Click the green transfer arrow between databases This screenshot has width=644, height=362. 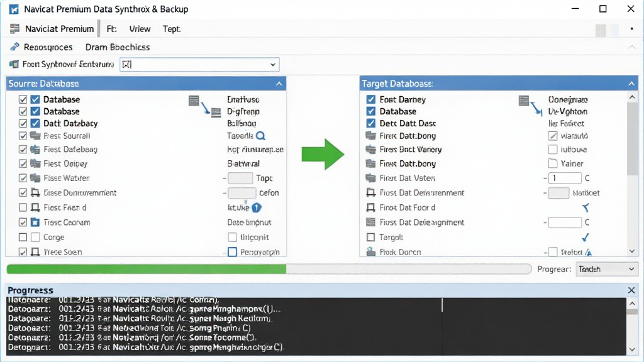323,155
